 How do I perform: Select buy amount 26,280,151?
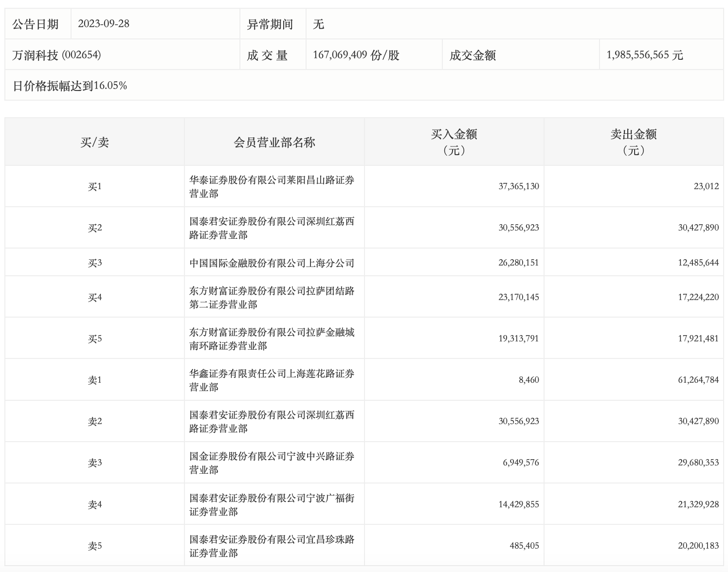coord(519,263)
